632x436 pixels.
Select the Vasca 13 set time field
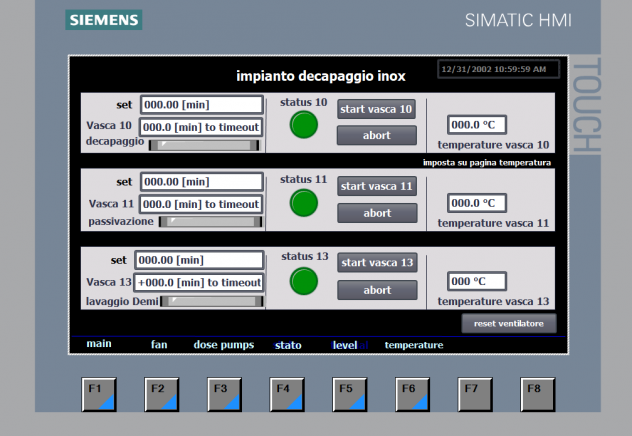tap(199, 260)
